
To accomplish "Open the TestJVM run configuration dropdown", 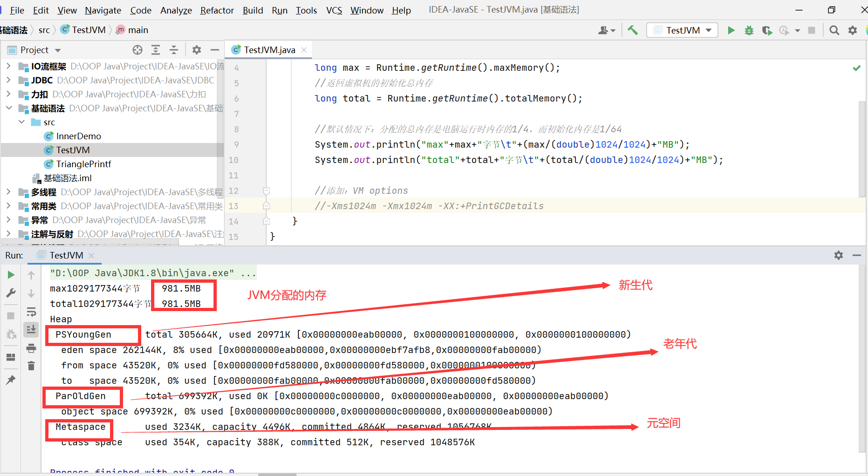I will point(682,30).
